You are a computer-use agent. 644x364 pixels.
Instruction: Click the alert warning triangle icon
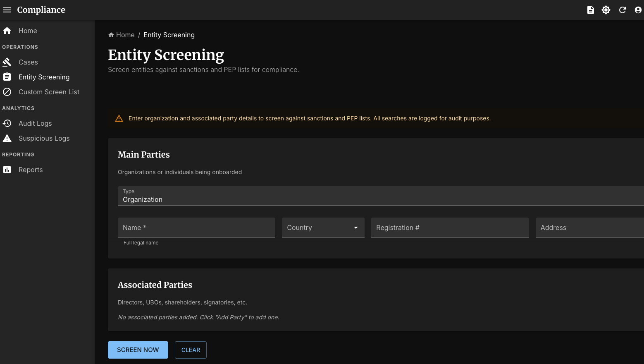tap(119, 118)
